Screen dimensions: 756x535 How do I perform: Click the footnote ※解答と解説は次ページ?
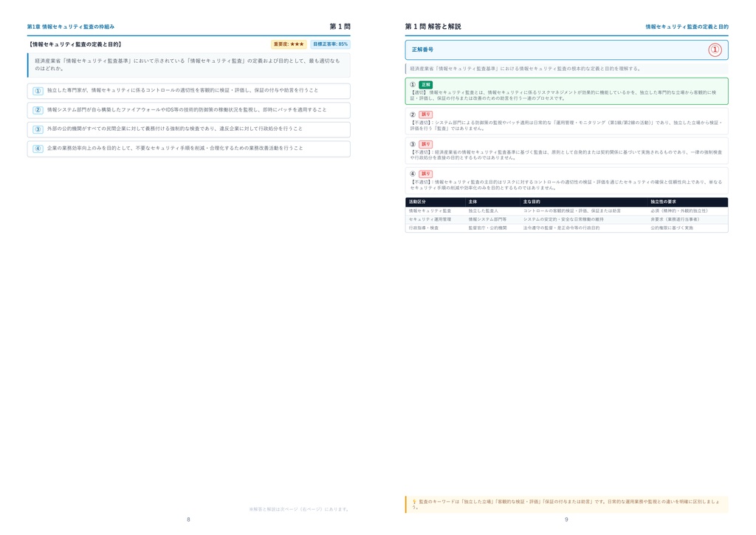coord(300,509)
